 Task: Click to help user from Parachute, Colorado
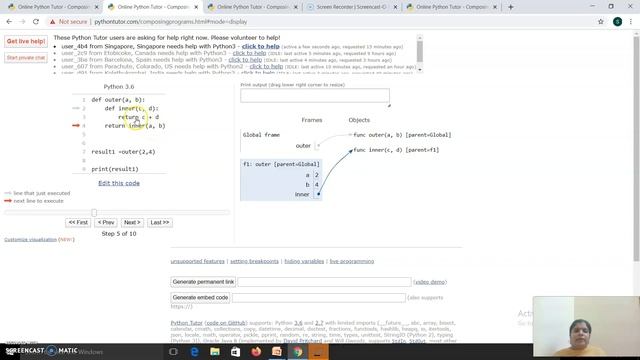click(266, 66)
